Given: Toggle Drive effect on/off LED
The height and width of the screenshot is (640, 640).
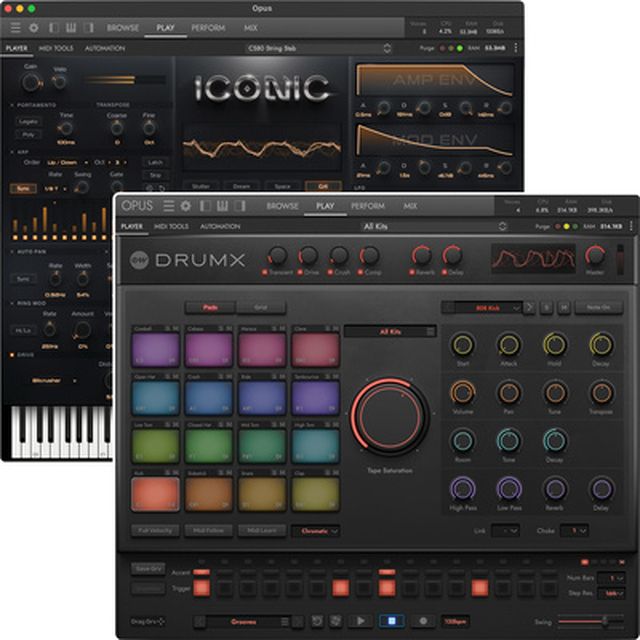Looking at the screenshot, I should pyautogui.click(x=300, y=272).
